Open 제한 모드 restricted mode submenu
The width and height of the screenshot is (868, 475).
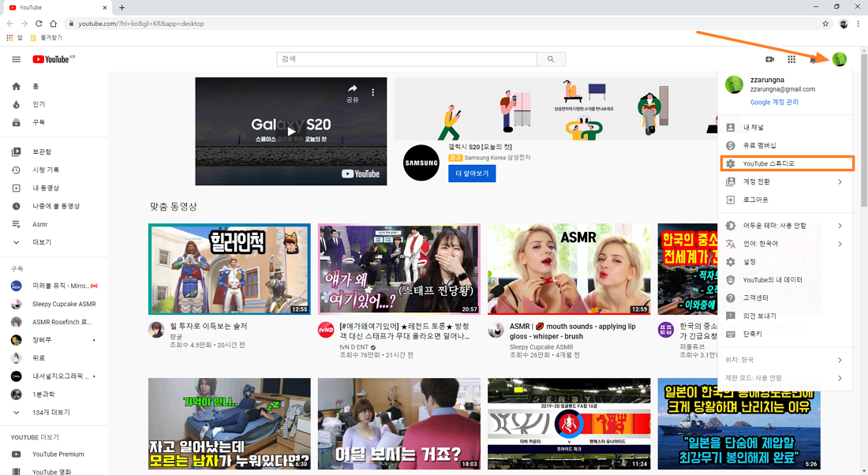point(784,378)
